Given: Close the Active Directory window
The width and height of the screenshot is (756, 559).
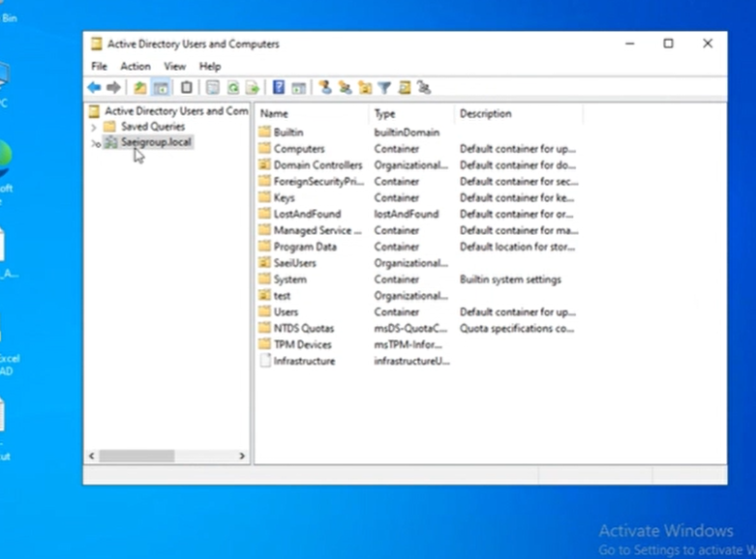Looking at the screenshot, I should (x=708, y=44).
